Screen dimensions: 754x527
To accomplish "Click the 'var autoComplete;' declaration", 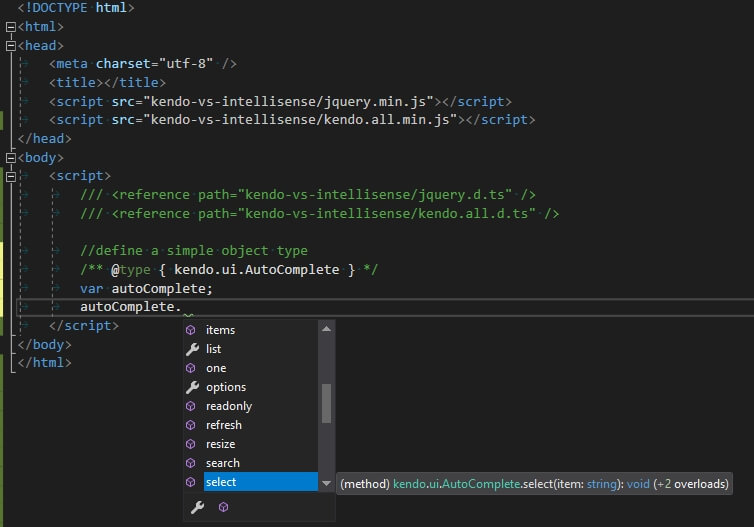I will click(x=146, y=289).
